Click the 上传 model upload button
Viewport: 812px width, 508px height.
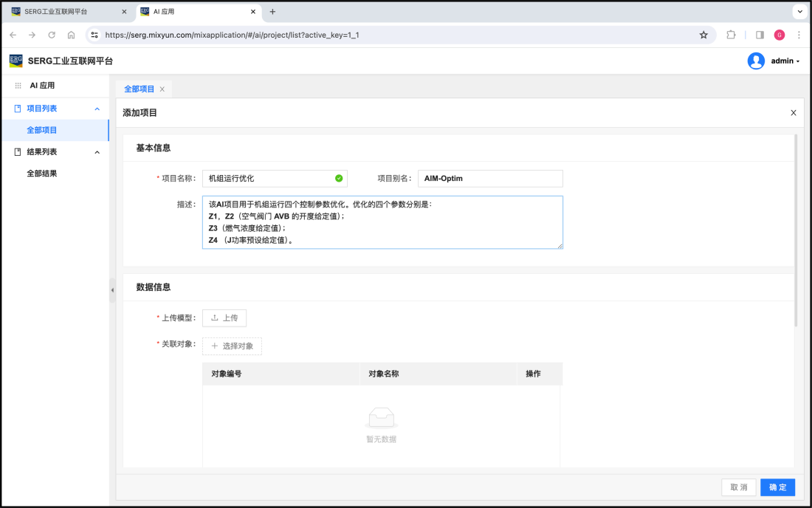pyautogui.click(x=224, y=317)
